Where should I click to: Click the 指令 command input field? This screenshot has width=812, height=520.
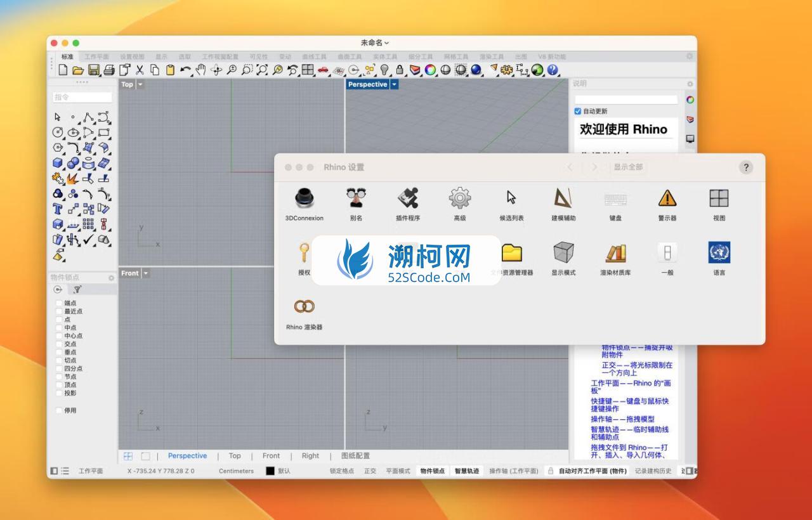[x=82, y=98]
